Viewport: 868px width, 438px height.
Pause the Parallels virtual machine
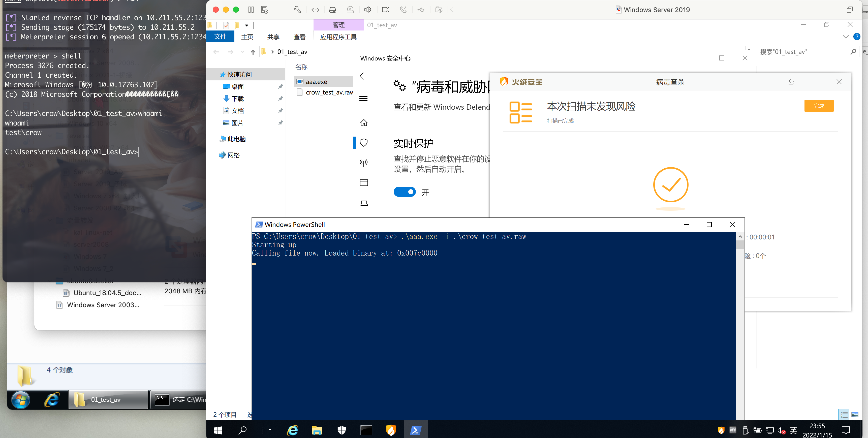coord(251,10)
